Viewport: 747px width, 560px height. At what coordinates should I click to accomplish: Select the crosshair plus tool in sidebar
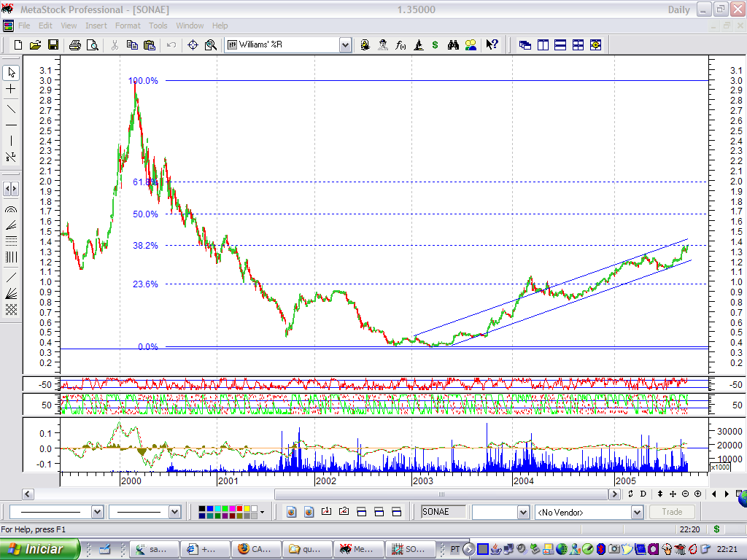coord(11,89)
